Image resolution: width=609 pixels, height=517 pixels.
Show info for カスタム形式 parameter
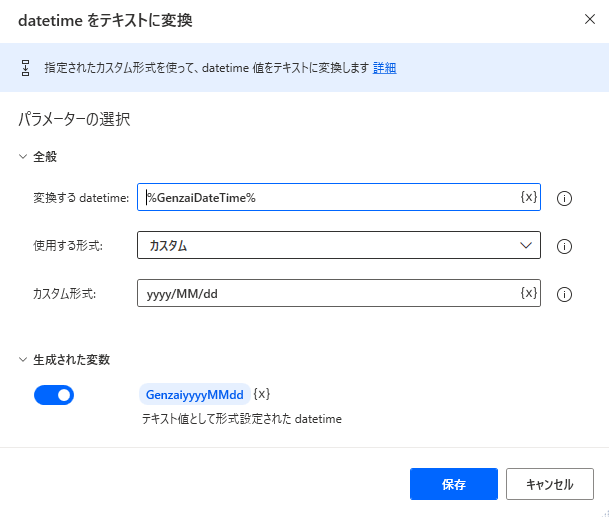[x=564, y=294]
